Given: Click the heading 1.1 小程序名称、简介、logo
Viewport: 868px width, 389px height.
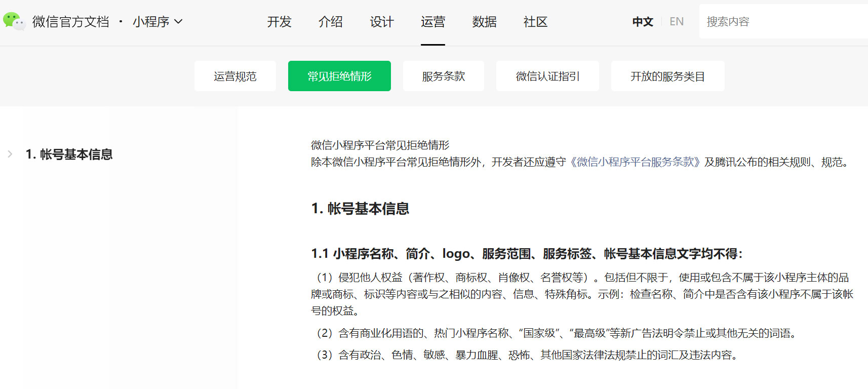Looking at the screenshot, I should click(x=527, y=254).
